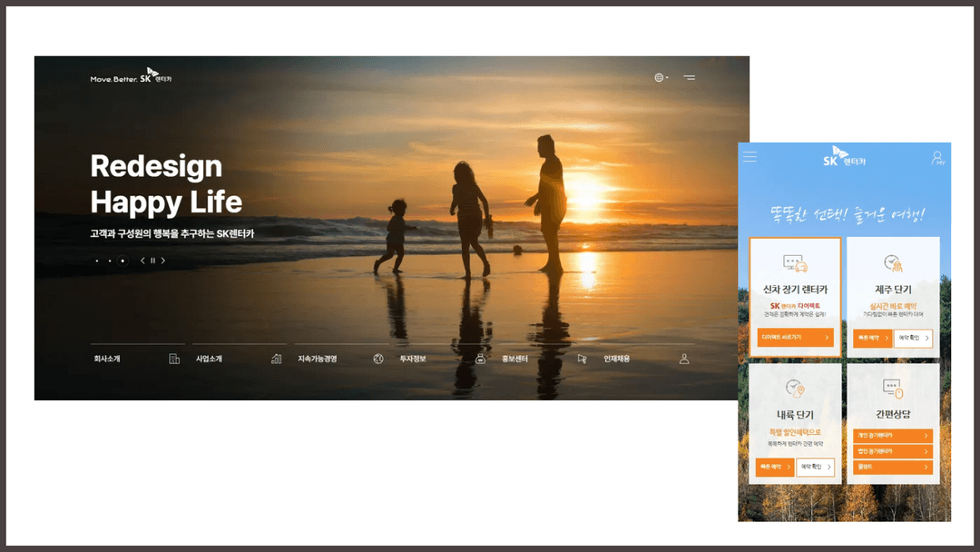Open the desktop site hamburger menu
Viewport: 980px width, 552px height.
pyautogui.click(x=689, y=77)
